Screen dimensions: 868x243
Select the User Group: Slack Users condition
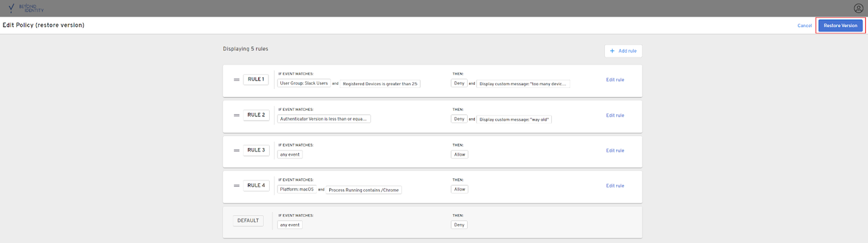[304, 84]
